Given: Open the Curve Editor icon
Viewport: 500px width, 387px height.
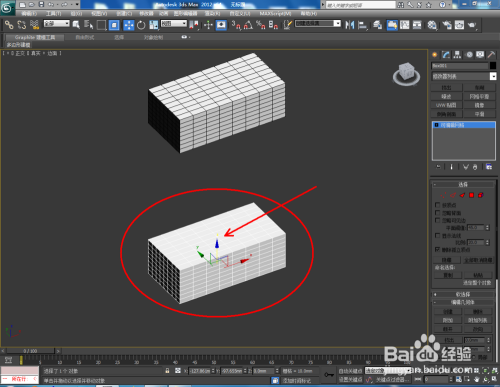Looking at the screenshot, I should click(405, 25).
